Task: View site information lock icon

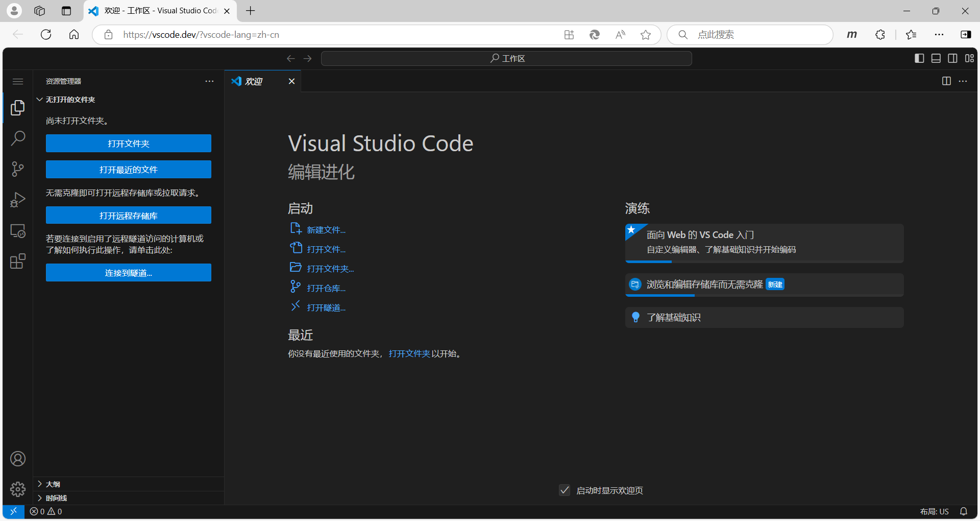Action: (108, 35)
